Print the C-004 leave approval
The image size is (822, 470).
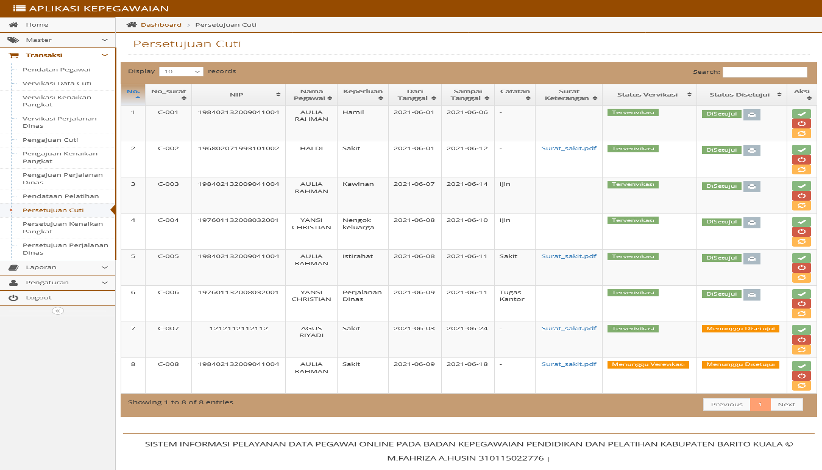click(752, 222)
